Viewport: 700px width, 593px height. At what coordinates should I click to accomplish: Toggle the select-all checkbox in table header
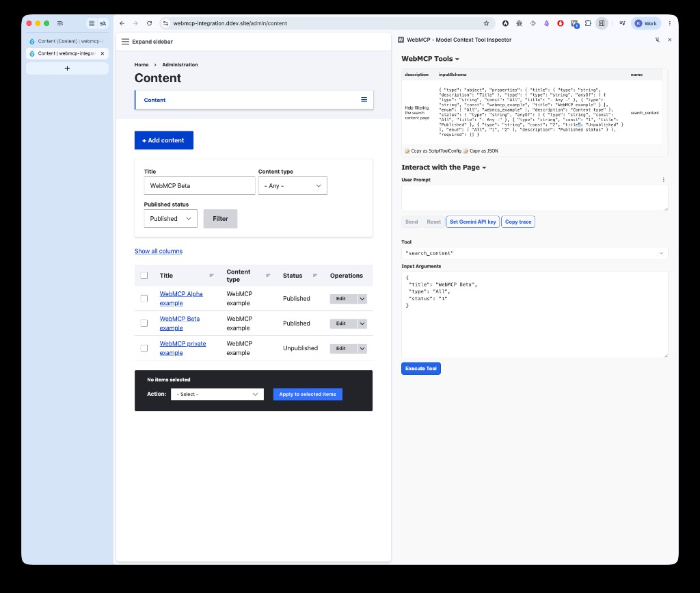click(x=144, y=276)
